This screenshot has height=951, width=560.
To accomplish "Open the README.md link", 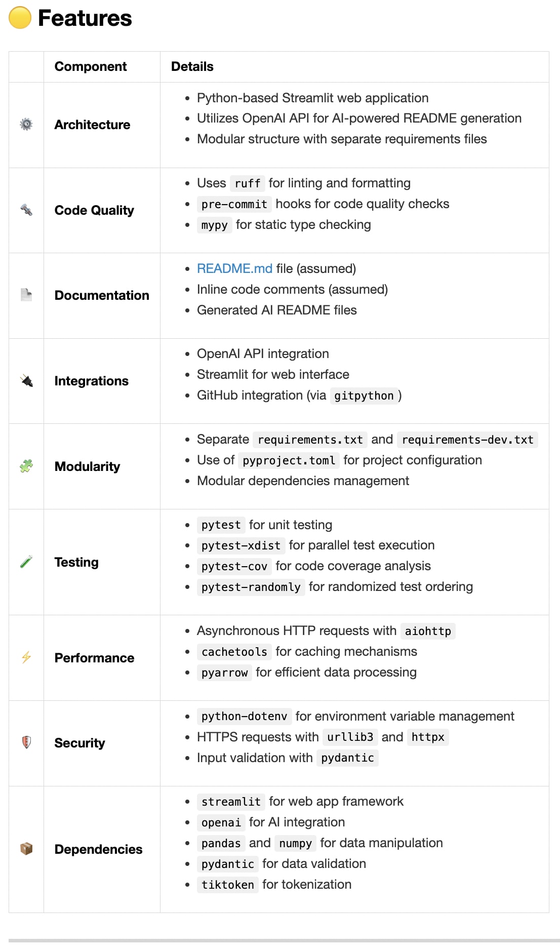I will click(234, 268).
